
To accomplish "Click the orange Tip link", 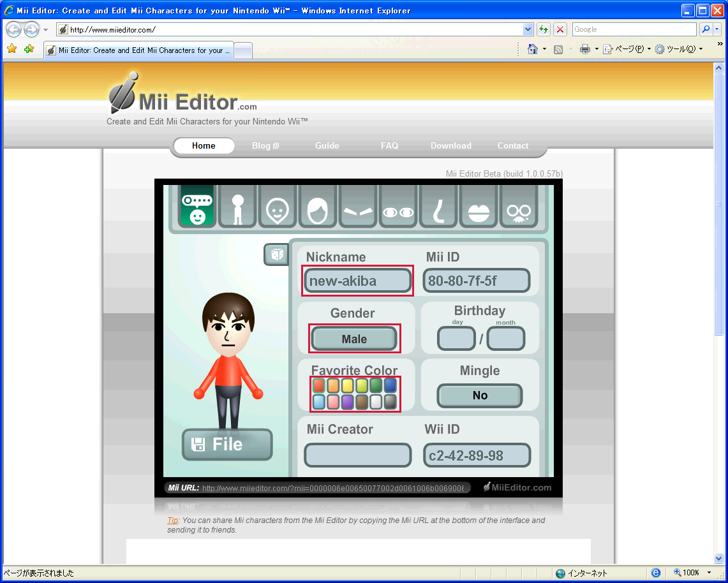I will [x=173, y=520].
